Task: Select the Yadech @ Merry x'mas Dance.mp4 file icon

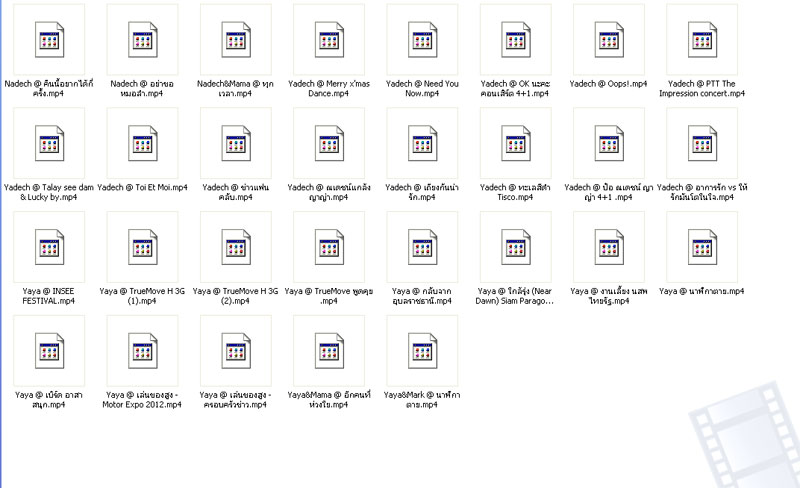Action: point(329,40)
